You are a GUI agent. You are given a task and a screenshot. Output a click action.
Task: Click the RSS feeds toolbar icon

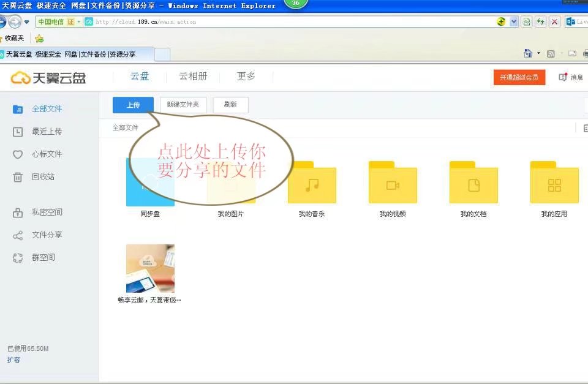(551, 54)
